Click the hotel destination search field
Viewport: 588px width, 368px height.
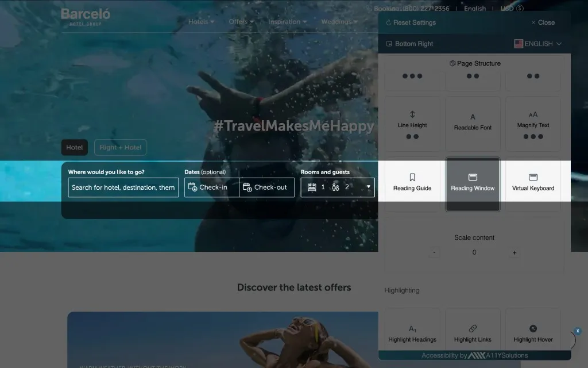(123, 187)
